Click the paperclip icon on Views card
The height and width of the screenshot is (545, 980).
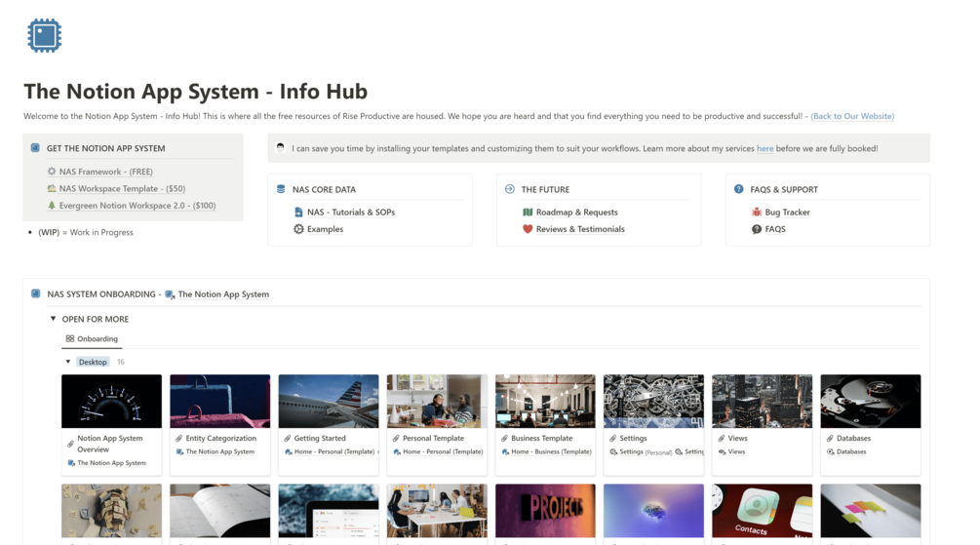(x=722, y=438)
